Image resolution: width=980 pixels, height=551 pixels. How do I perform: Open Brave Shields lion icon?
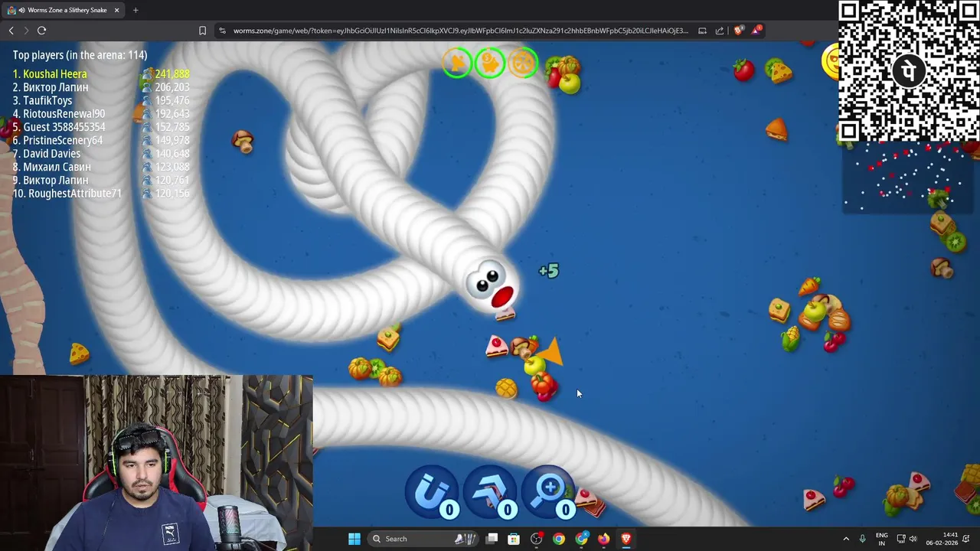pos(738,31)
